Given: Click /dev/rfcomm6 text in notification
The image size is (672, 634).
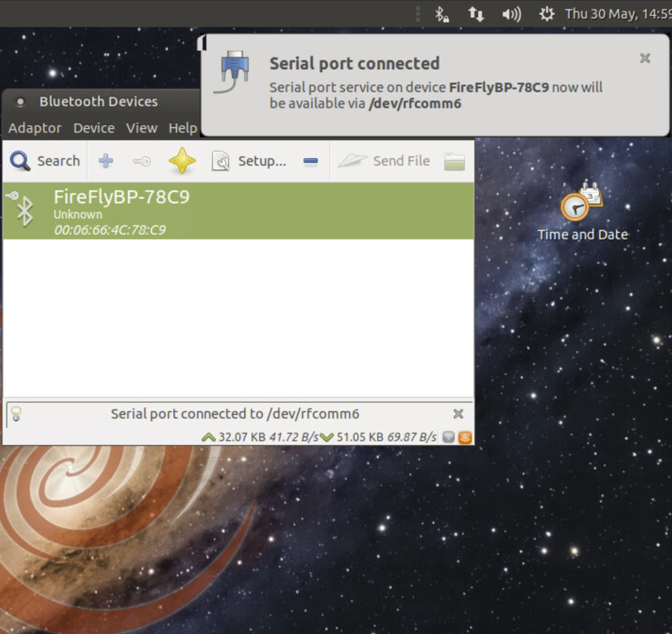Looking at the screenshot, I should click(415, 103).
